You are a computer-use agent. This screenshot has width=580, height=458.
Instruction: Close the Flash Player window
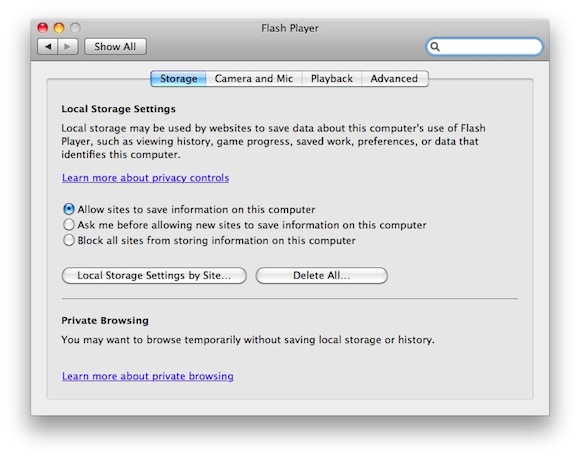(43, 28)
